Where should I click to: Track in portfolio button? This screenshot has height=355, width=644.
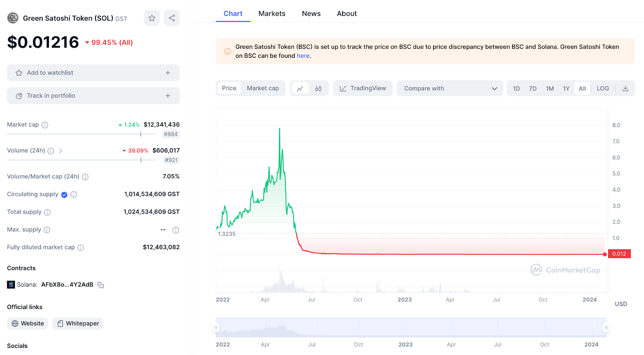93,96
